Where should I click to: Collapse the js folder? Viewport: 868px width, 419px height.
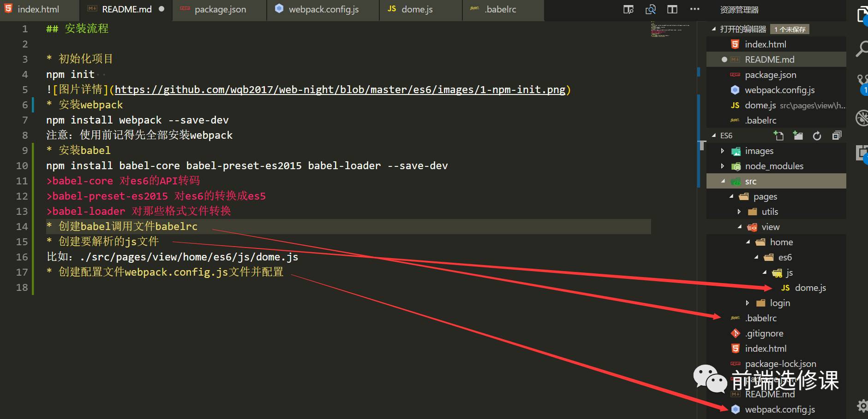point(764,272)
